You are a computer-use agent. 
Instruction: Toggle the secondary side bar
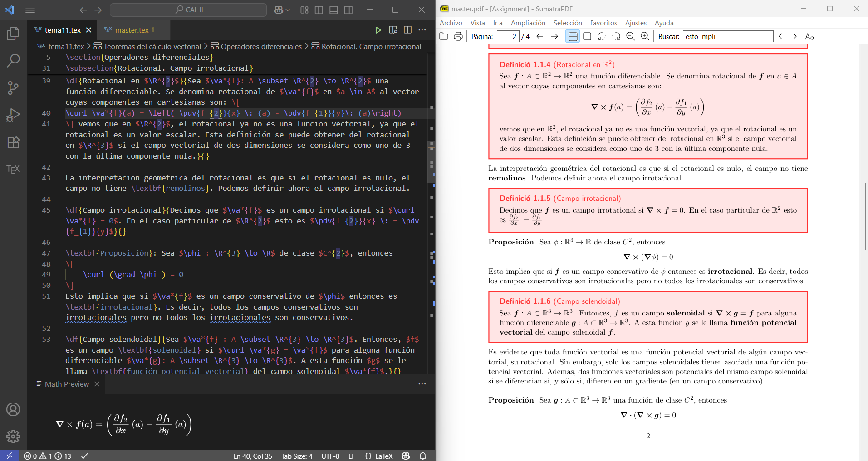click(348, 10)
